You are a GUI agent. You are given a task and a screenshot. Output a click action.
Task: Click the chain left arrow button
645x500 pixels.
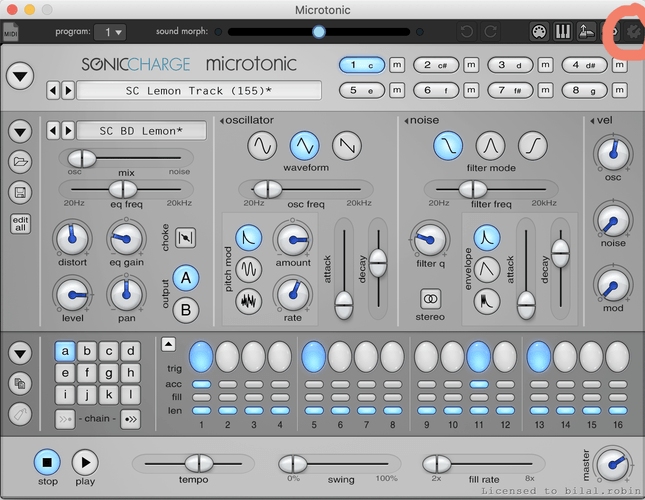click(x=65, y=419)
